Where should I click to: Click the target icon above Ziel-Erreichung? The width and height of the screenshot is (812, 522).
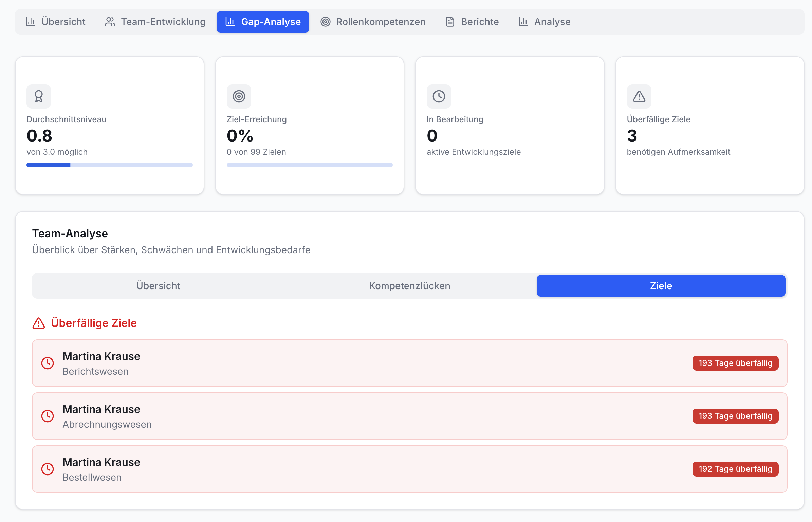coord(239,96)
